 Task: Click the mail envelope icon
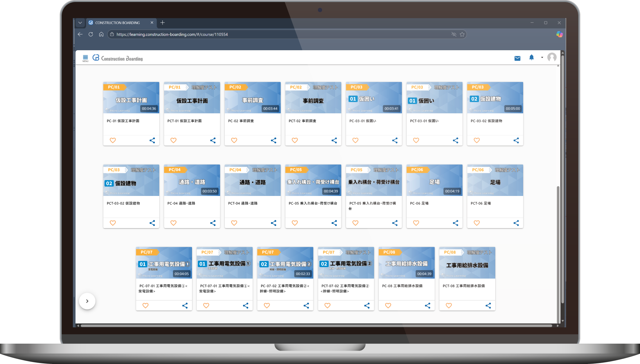(517, 58)
